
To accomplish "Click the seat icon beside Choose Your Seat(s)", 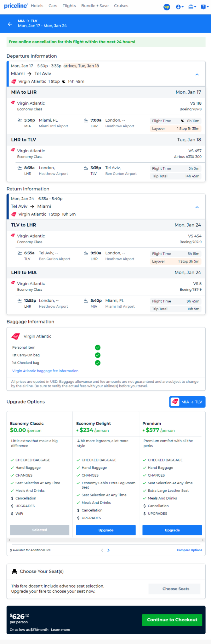I will coord(14,571).
